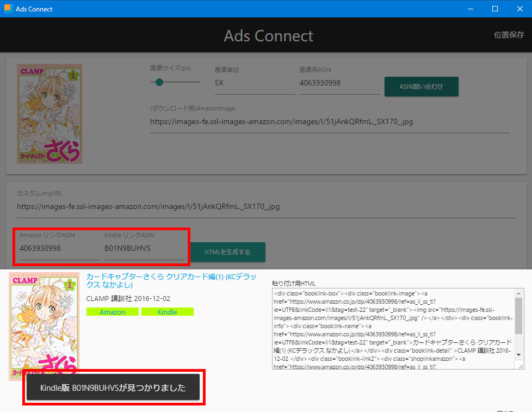Edit the 画像用ASIN field 4063930998
Viewport: 532px width, 412px height.
click(339, 83)
